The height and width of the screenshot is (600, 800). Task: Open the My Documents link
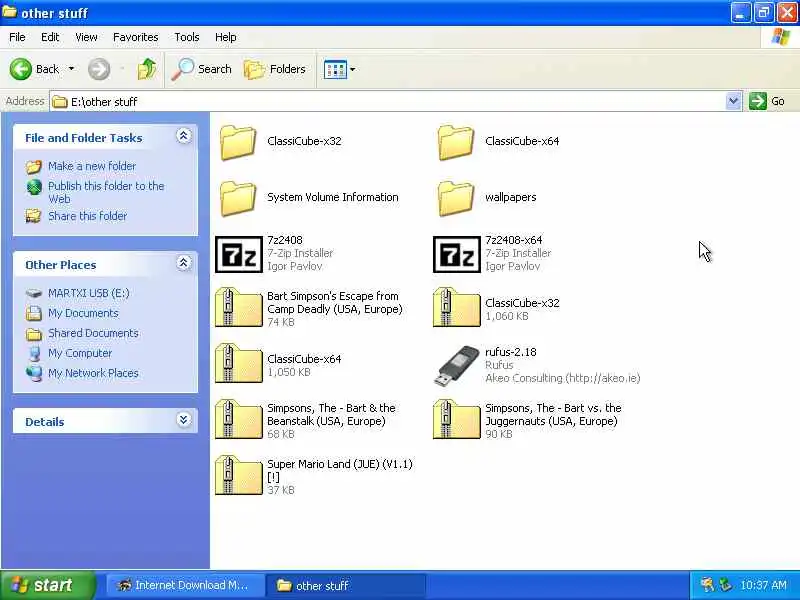(83, 313)
